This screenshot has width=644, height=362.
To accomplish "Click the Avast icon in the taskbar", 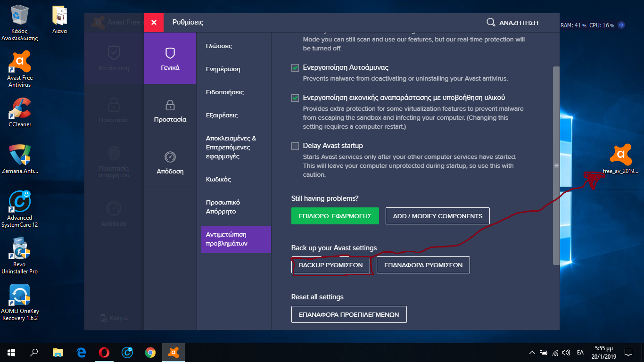I will tap(173, 352).
